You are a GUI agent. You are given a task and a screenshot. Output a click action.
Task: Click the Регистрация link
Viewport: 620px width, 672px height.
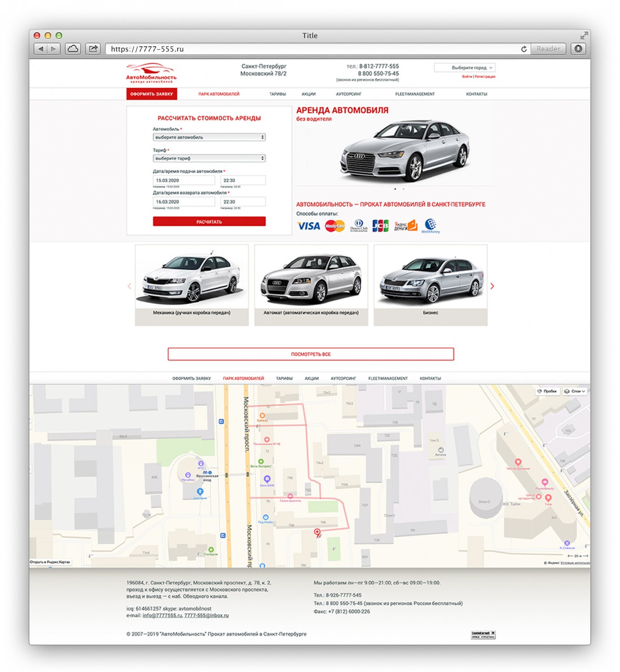[x=485, y=77]
